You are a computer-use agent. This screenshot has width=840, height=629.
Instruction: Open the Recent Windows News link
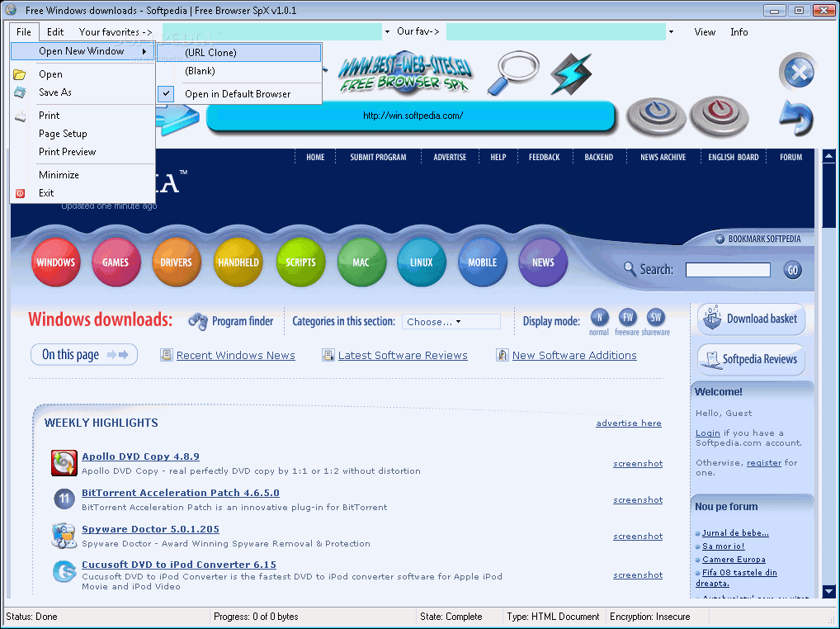tap(236, 355)
